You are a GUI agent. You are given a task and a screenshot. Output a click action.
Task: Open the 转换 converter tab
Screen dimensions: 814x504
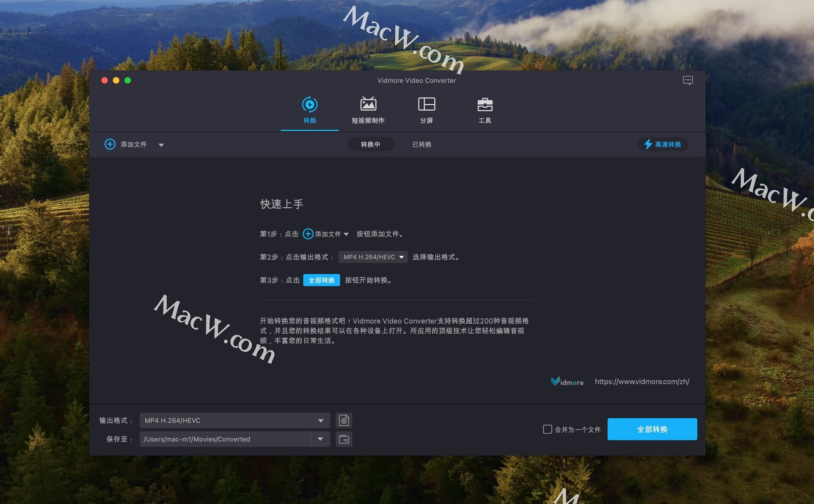[309, 111]
